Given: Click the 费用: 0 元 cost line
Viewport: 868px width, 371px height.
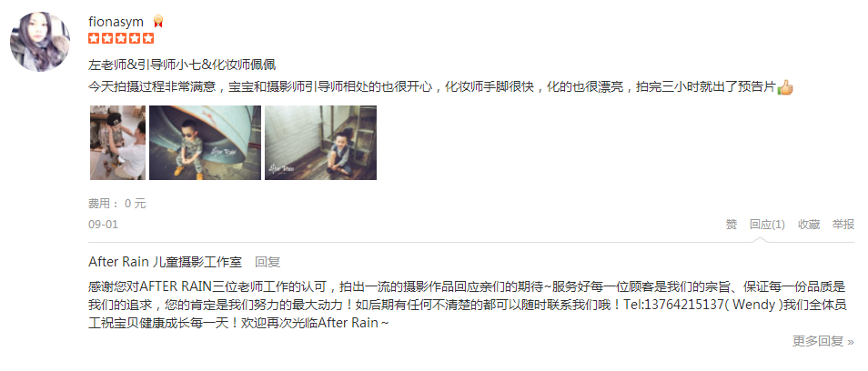Looking at the screenshot, I should coord(116,204).
